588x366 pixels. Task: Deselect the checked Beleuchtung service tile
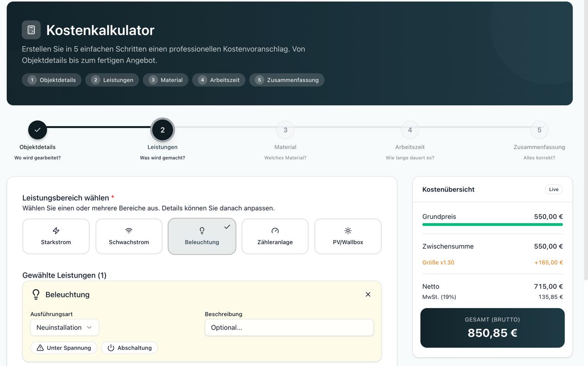click(202, 236)
